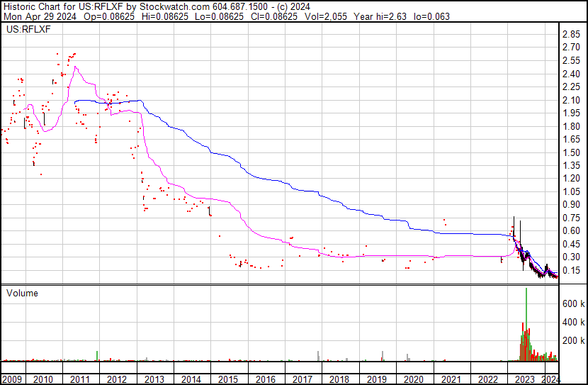Click the small green volume bar in 2011

(x=96, y=356)
